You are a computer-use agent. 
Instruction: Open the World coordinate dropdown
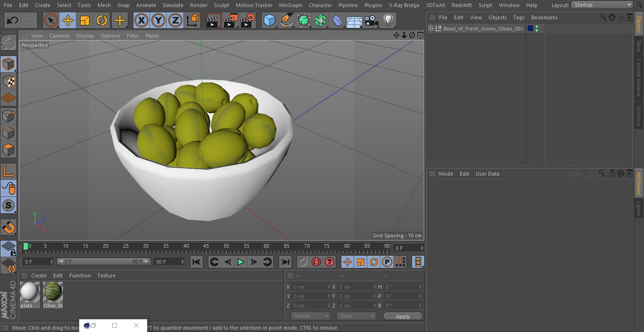pos(310,316)
